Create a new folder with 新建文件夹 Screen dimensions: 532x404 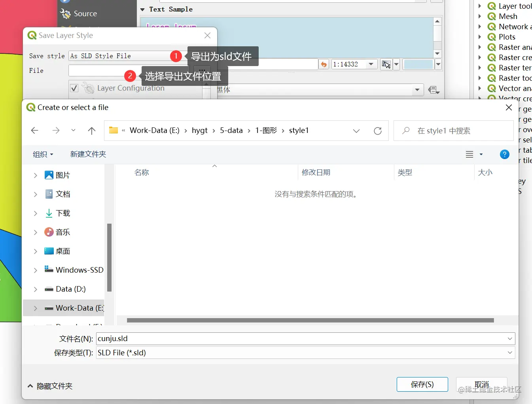pyautogui.click(x=88, y=154)
